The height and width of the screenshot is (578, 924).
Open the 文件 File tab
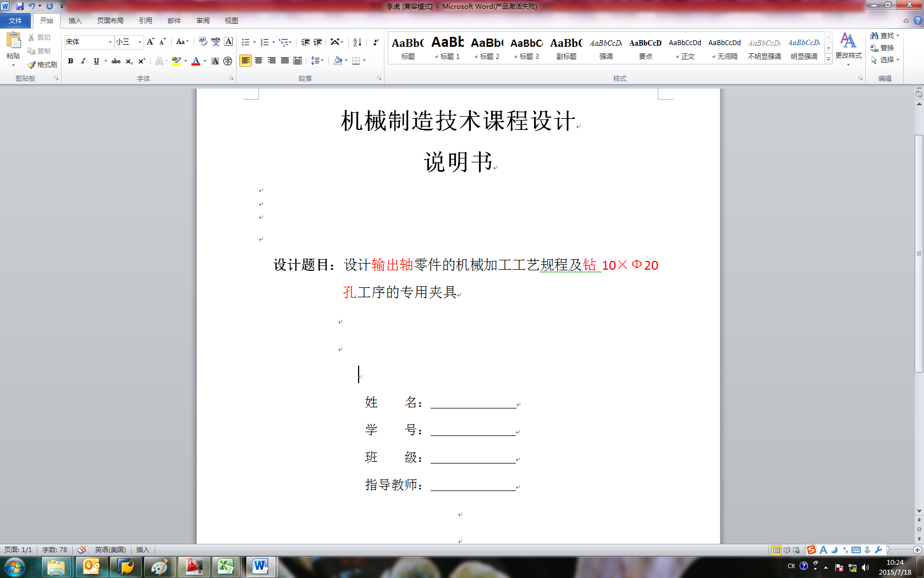tap(15, 21)
